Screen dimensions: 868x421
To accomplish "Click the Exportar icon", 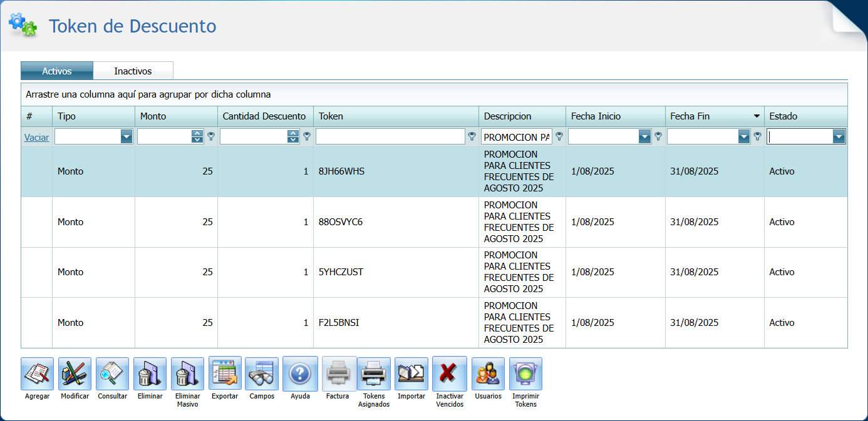I will click(x=225, y=374).
